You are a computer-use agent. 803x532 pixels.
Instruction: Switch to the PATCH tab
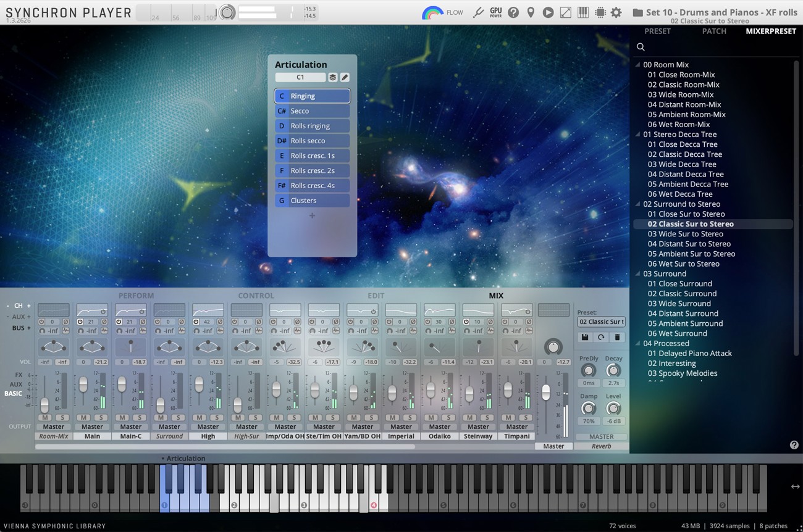coord(714,31)
